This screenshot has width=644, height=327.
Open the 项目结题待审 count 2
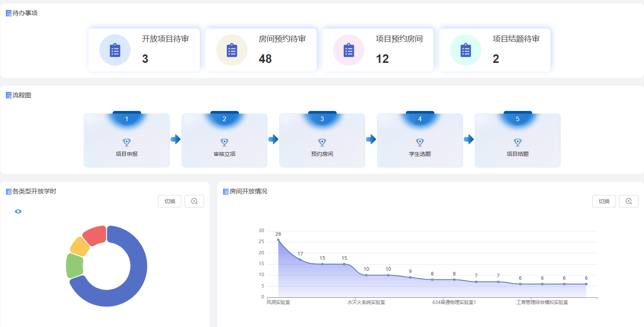(x=496, y=59)
